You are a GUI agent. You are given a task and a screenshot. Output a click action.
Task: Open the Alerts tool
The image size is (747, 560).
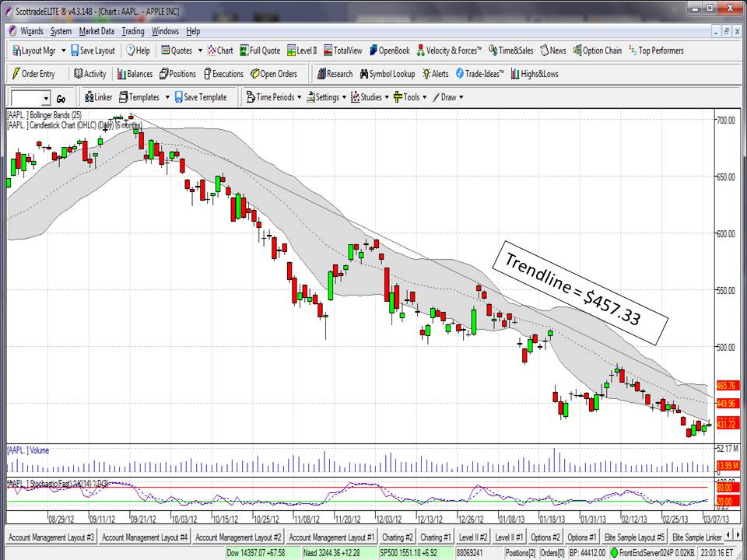click(438, 73)
